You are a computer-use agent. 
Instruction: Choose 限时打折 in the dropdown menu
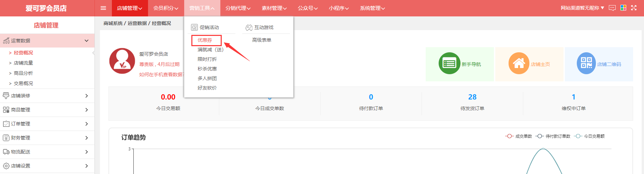pos(207,59)
